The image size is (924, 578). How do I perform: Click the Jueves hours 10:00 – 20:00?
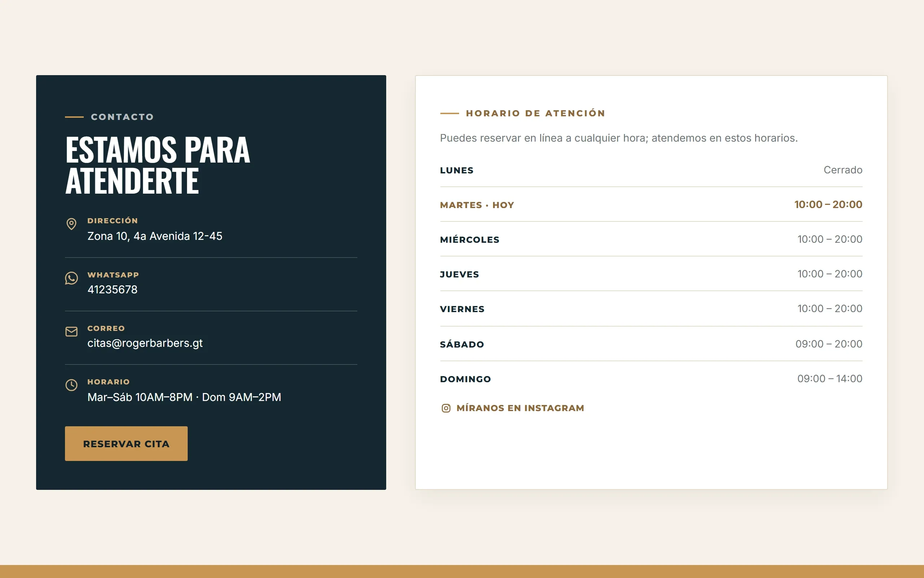[x=830, y=274]
